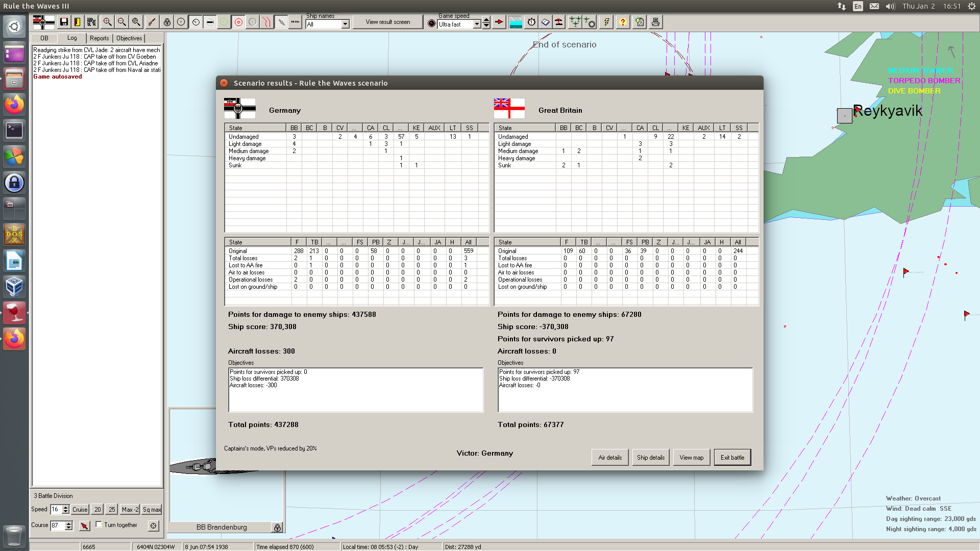This screenshot has height=551, width=980.
Task: Click the yellow help question mark icon
Action: (x=623, y=22)
